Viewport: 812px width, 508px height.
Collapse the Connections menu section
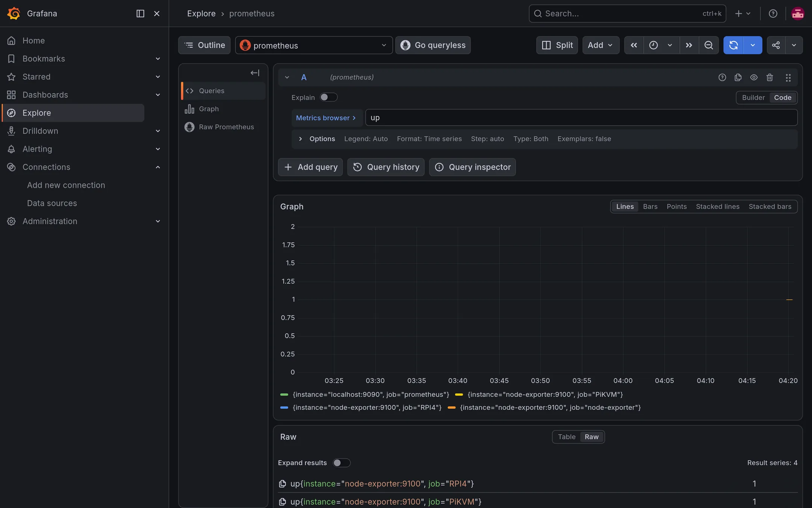click(158, 167)
